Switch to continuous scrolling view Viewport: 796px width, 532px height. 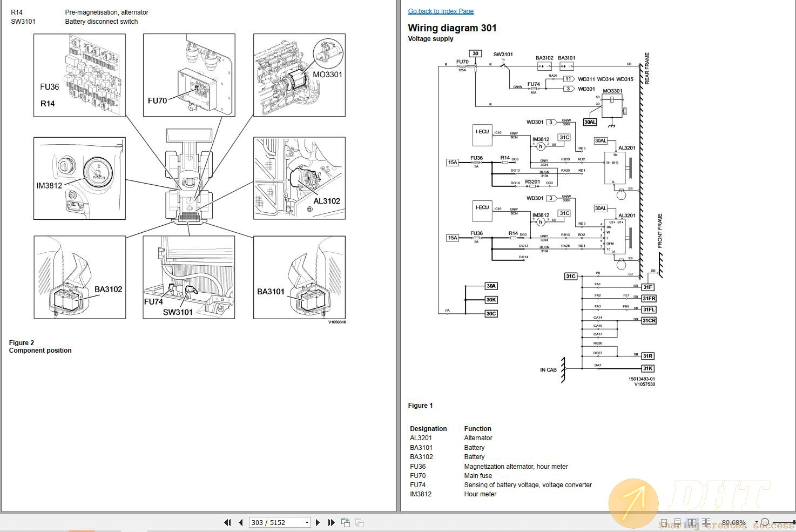tap(677, 522)
